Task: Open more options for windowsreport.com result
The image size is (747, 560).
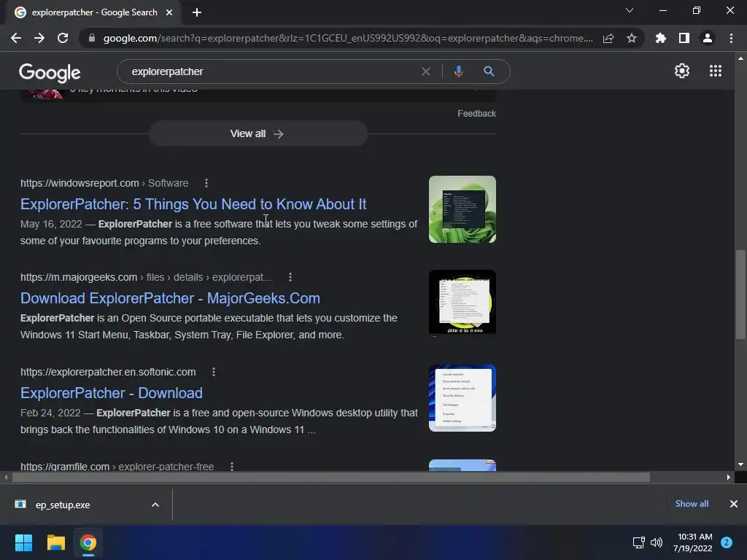Action: 206,183
